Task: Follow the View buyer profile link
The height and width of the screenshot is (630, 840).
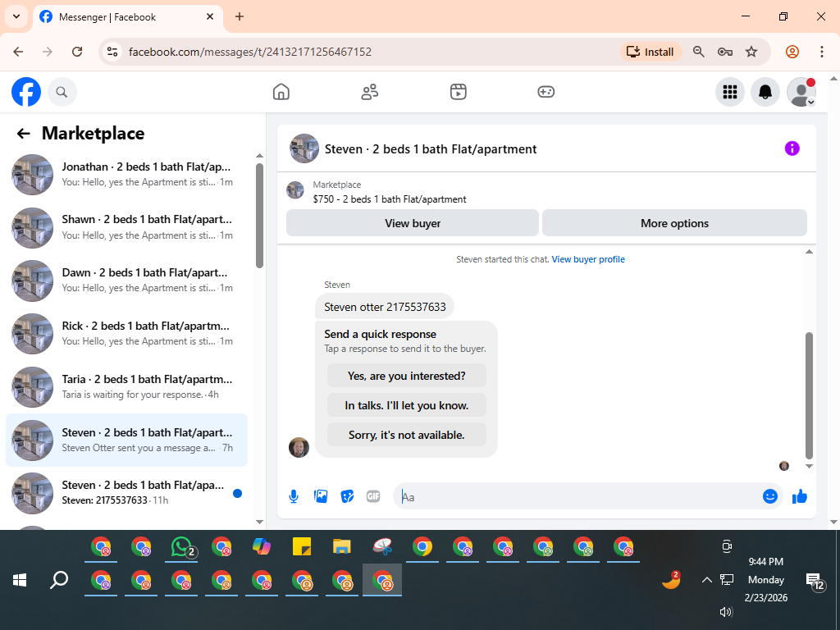Action: coord(588,259)
